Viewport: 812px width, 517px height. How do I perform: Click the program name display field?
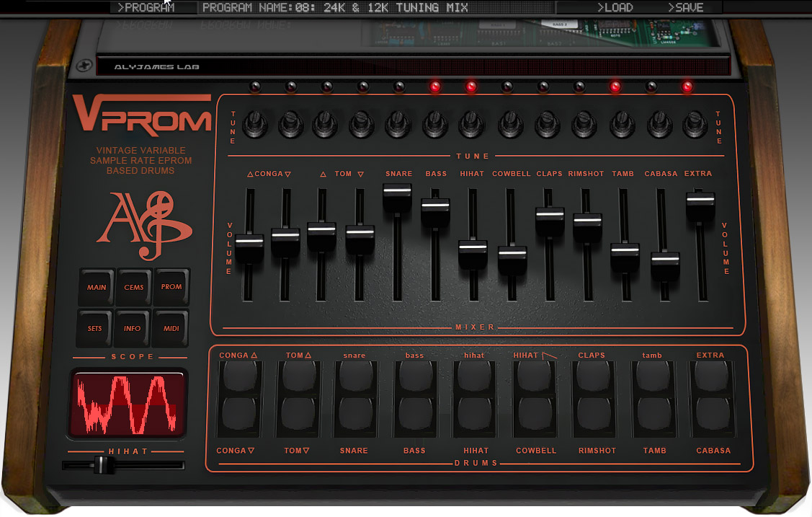[375, 8]
